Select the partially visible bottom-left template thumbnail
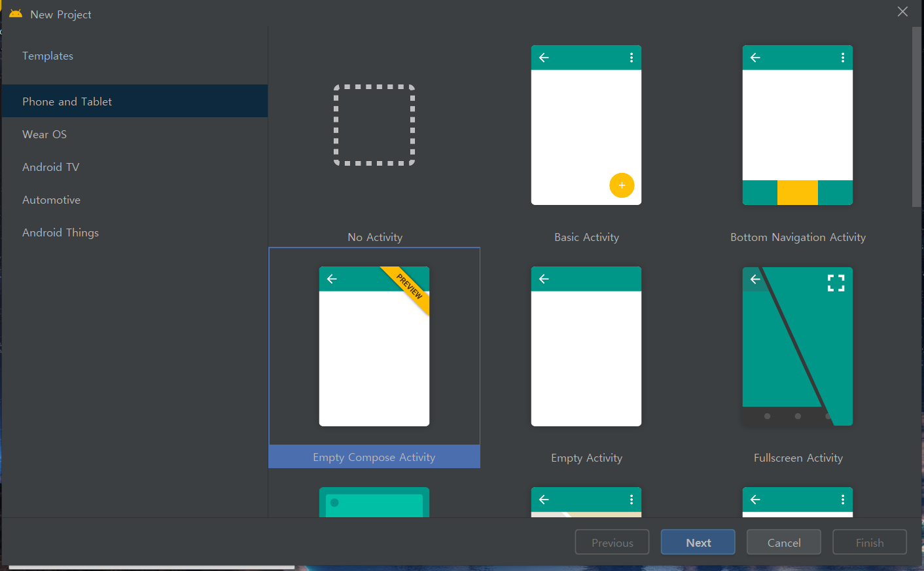This screenshot has height=571, width=924. tap(374, 502)
